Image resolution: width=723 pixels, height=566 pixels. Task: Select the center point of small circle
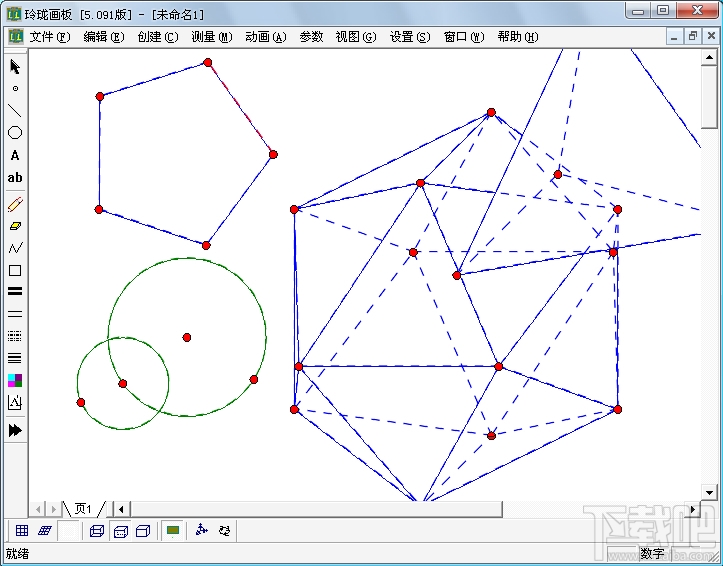coord(123,383)
